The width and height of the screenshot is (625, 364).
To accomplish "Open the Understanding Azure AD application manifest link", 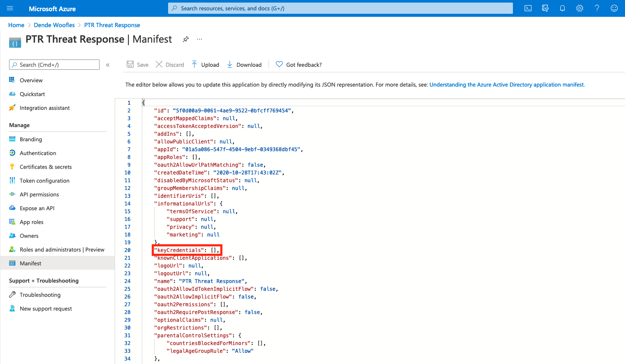I will [x=507, y=85].
